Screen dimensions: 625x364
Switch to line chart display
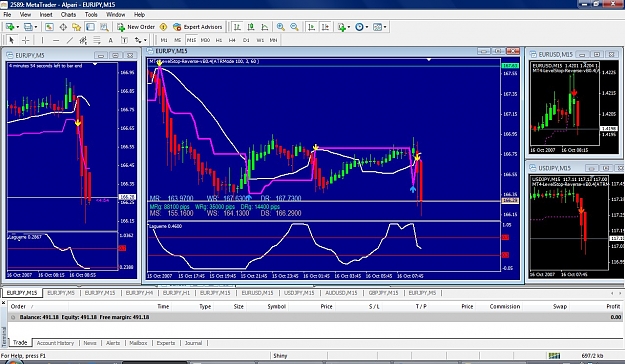[x=265, y=27]
